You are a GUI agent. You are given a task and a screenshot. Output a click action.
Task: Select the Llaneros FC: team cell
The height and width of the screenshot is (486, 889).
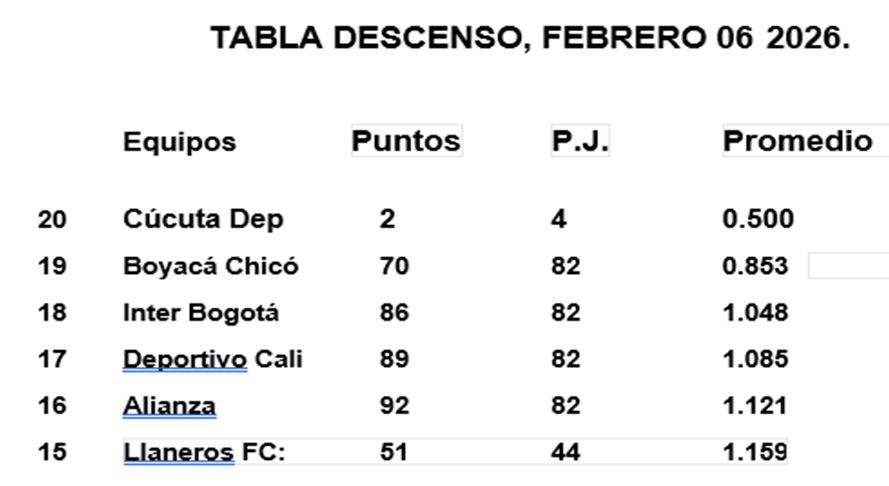click(x=204, y=451)
